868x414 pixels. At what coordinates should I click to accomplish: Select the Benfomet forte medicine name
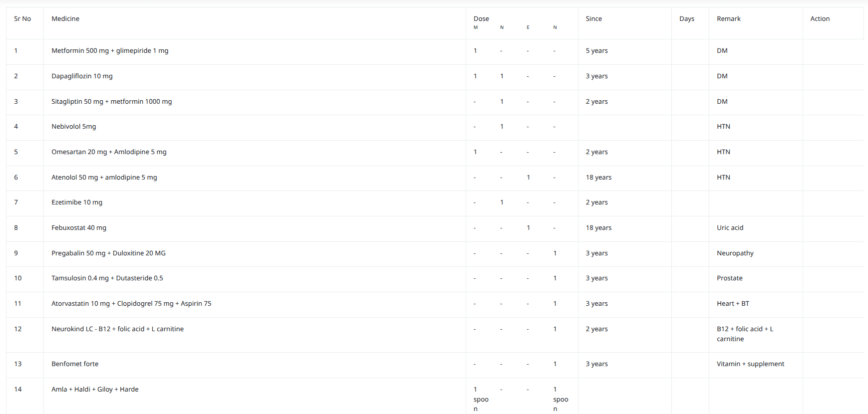pos(75,364)
